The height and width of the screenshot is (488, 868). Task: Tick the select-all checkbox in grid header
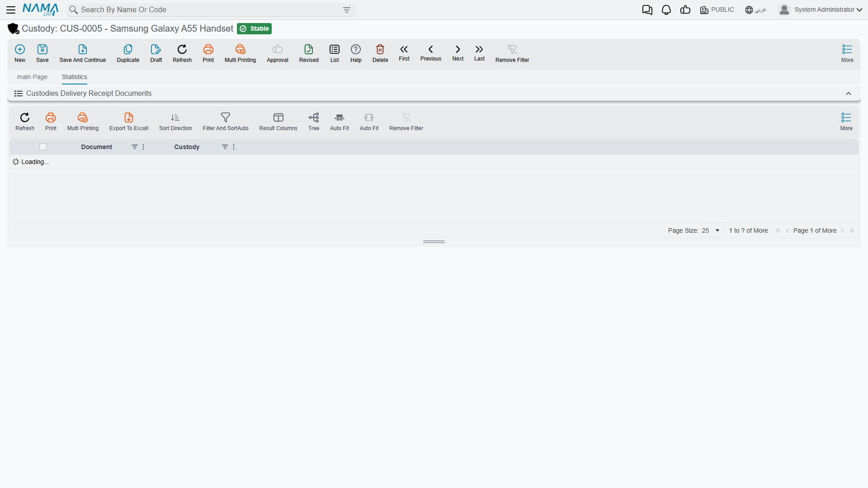(43, 147)
